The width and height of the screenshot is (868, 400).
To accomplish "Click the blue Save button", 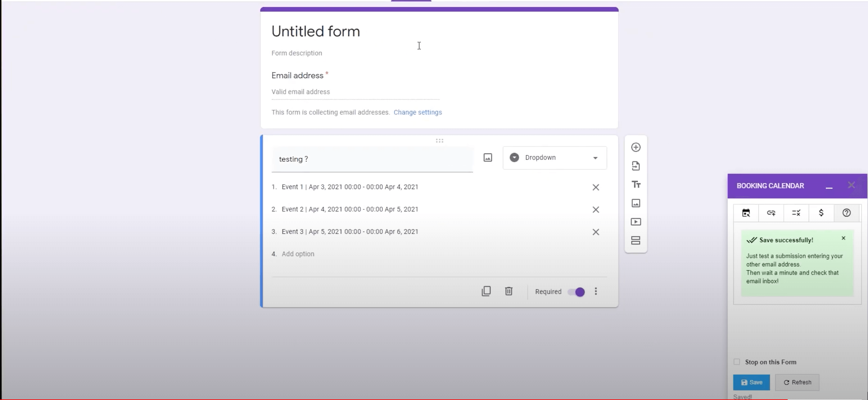I will (x=751, y=382).
